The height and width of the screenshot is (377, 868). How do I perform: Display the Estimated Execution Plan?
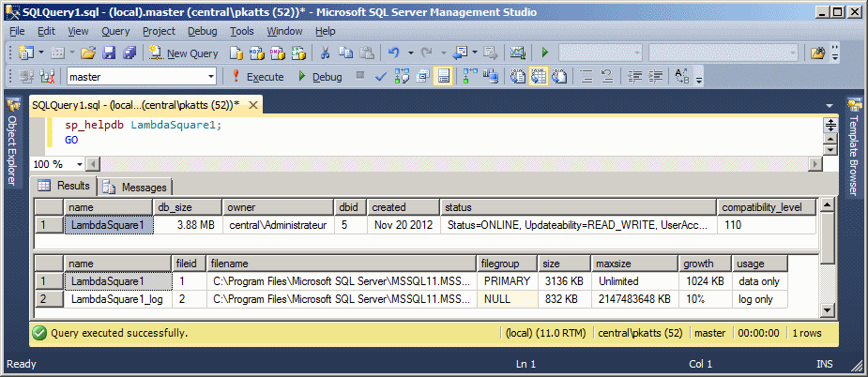click(x=402, y=77)
